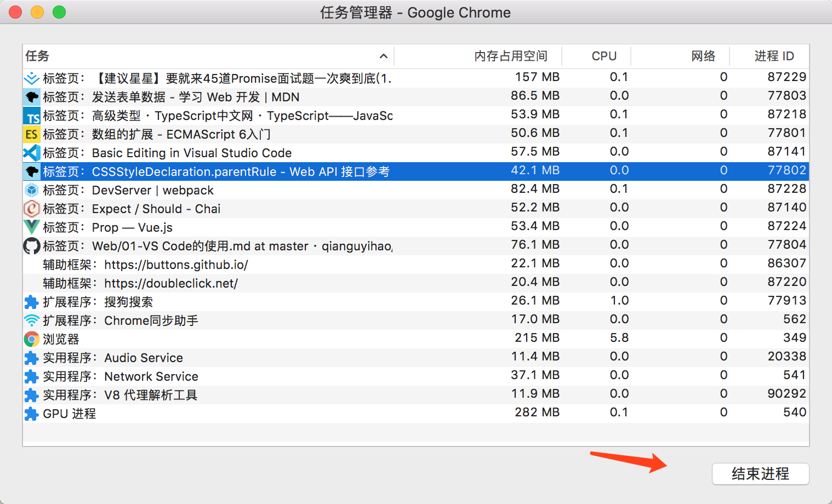Click the 86.5 MB memory value

click(535, 95)
